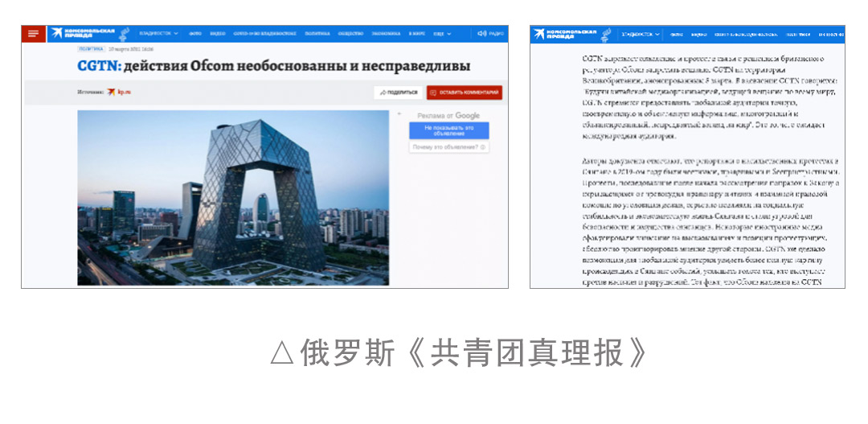Open the Фото section in left navigation
The width and height of the screenshot is (868, 424).
[x=196, y=34]
